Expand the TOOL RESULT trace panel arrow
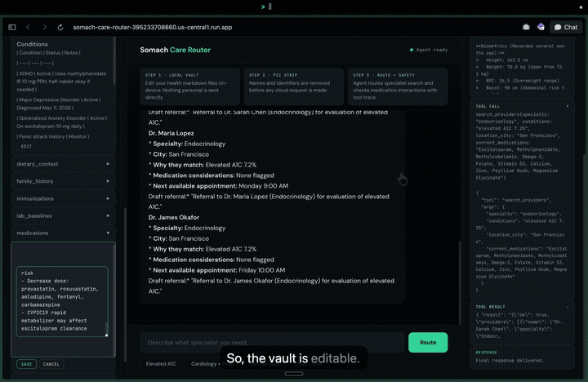 tap(567, 307)
